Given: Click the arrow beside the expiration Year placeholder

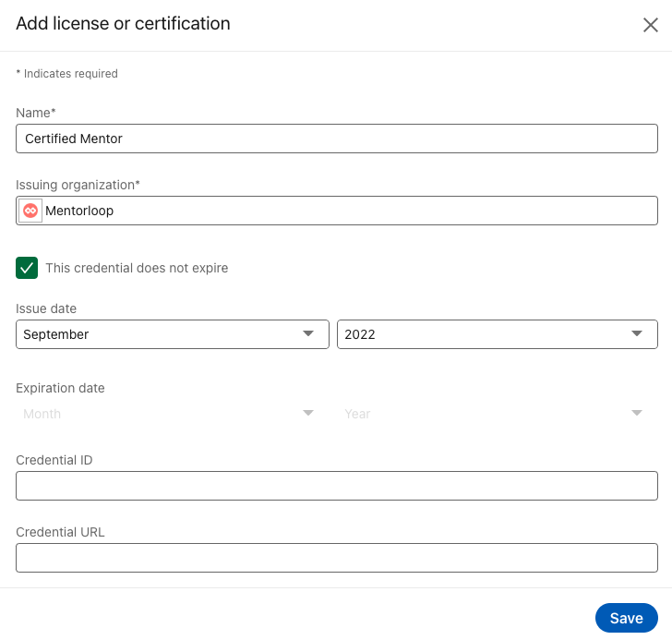Looking at the screenshot, I should point(637,413).
